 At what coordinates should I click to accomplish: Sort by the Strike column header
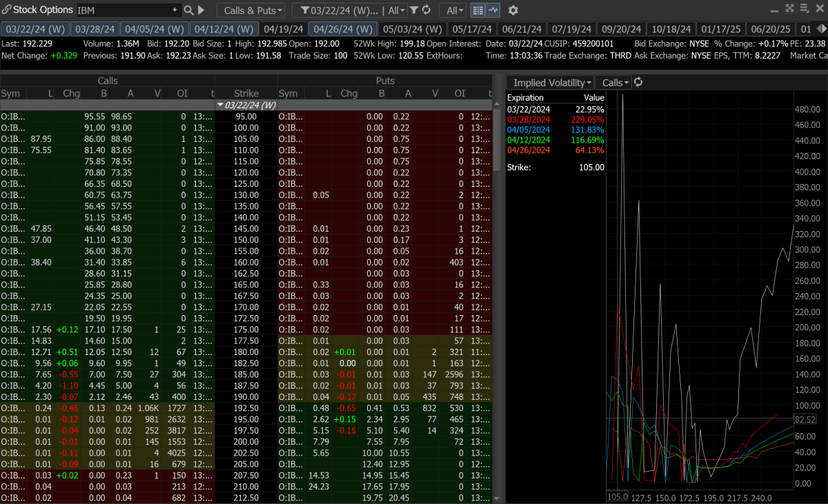[x=246, y=93]
